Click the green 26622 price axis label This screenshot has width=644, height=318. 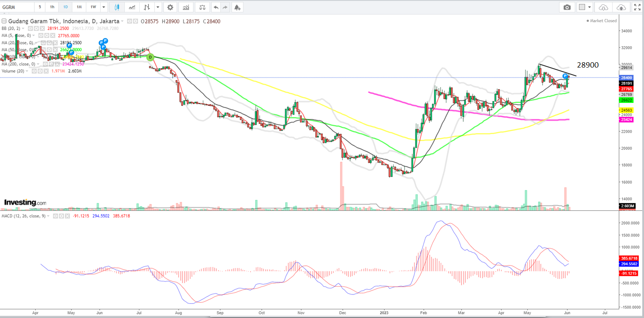pos(627,100)
